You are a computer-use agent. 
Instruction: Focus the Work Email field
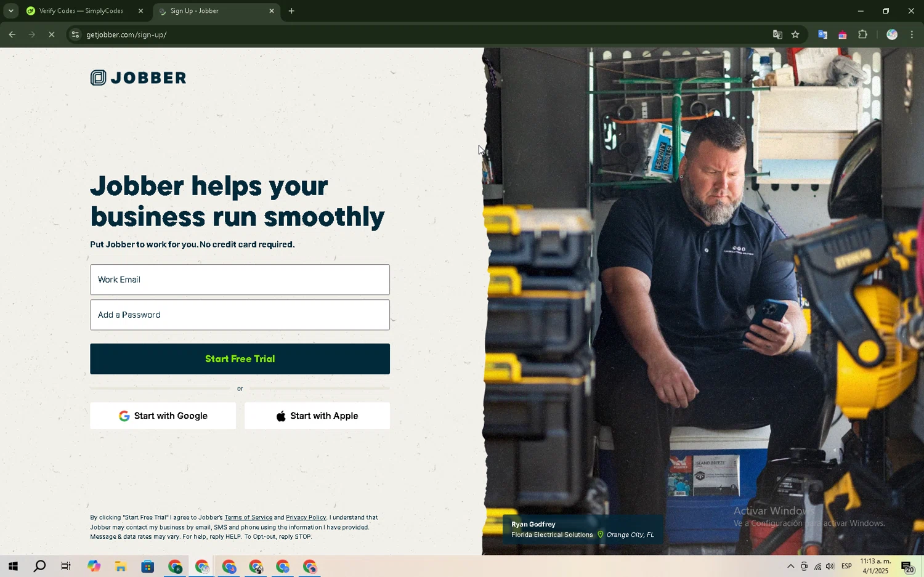pyautogui.click(x=240, y=280)
